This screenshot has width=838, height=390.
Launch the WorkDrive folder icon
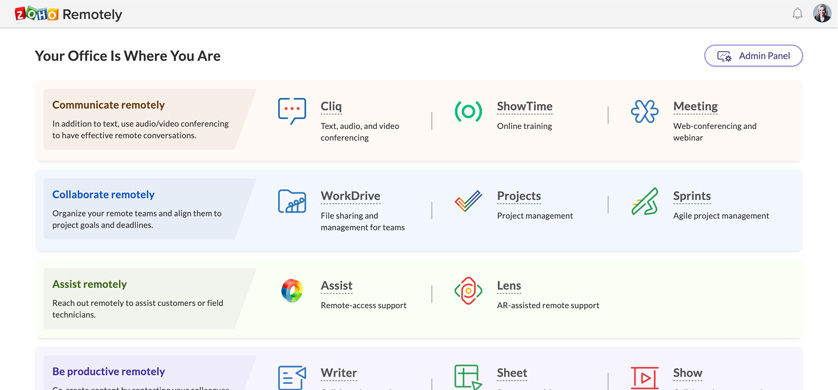click(x=292, y=201)
